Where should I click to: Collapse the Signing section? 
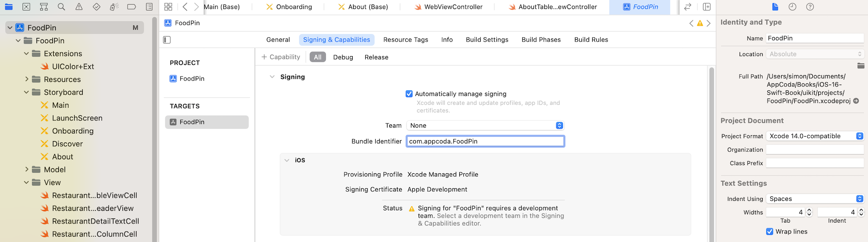(x=272, y=77)
